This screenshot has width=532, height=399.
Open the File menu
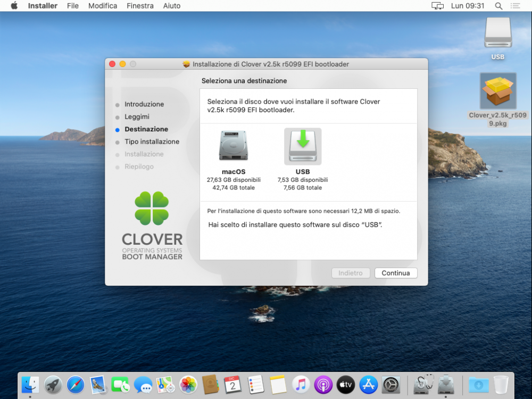pyautogui.click(x=72, y=6)
